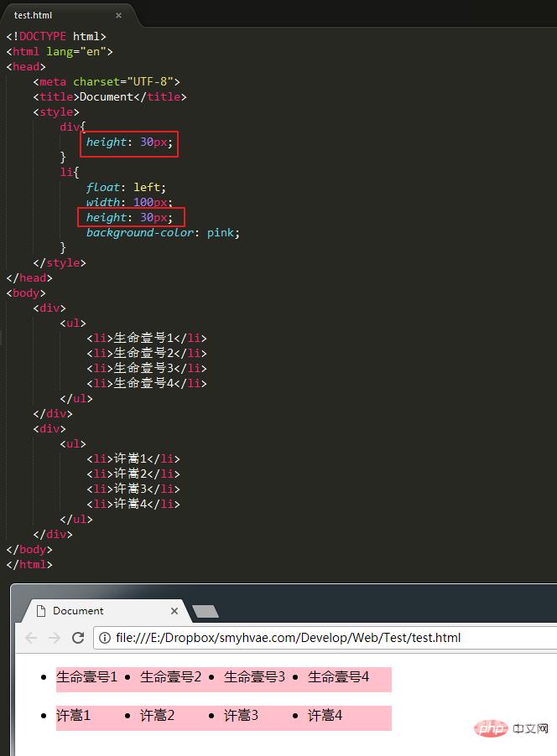Open a new browser tab
Image resolution: width=557 pixels, height=756 pixels.
point(206,612)
